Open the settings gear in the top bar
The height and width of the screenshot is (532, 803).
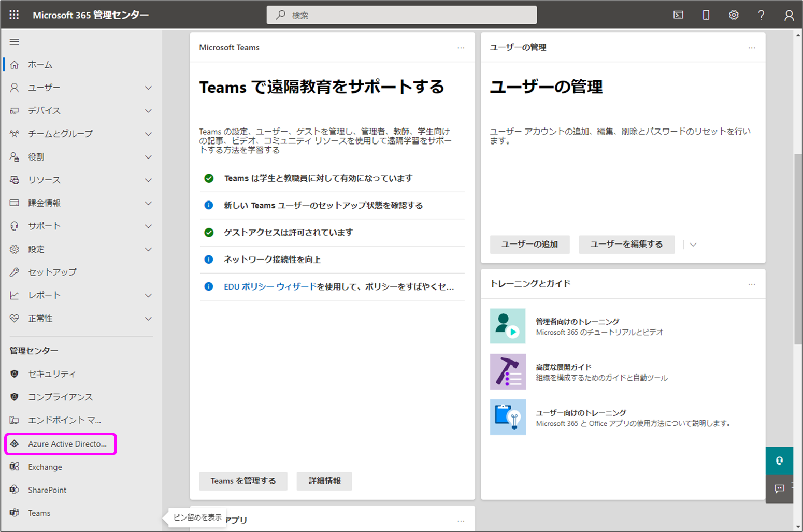pyautogui.click(x=734, y=15)
